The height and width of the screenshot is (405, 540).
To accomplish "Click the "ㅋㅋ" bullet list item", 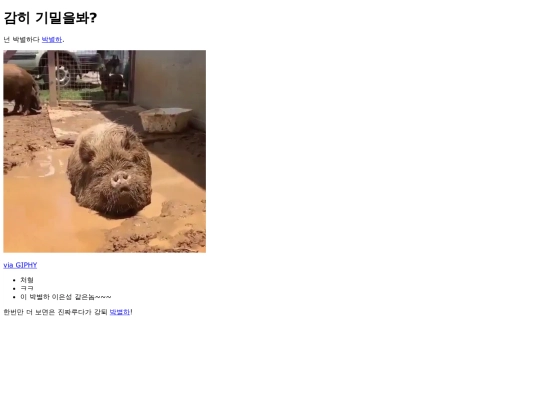I will coord(27,288).
